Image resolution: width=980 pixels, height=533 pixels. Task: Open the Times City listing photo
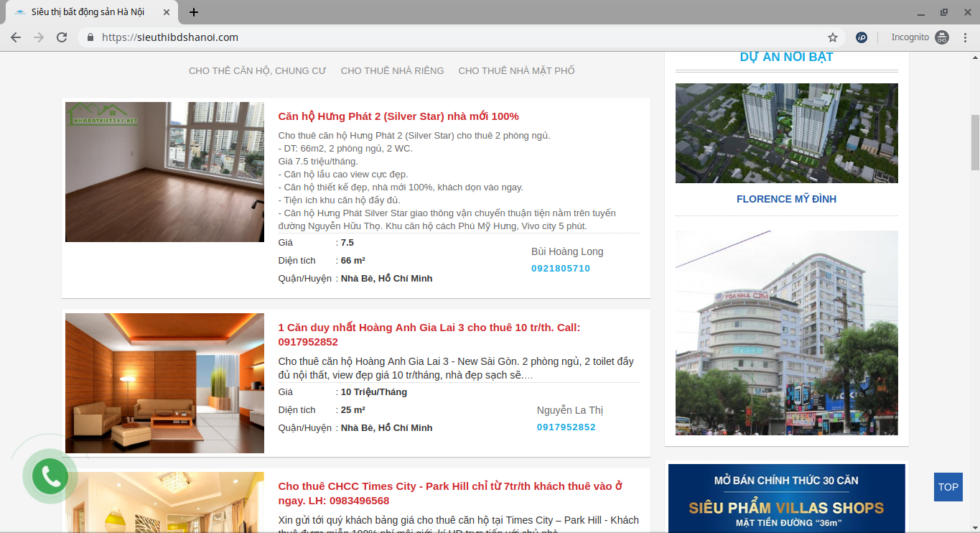164,502
